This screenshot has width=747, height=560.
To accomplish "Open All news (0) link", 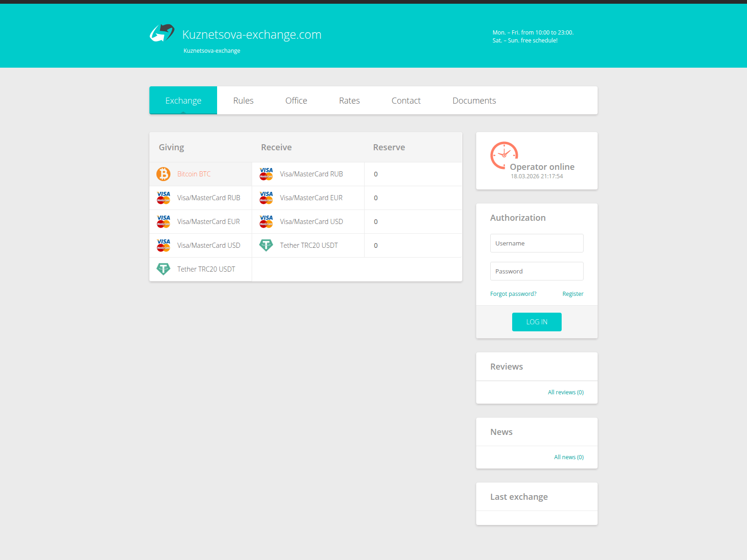I will coord(569,457).
